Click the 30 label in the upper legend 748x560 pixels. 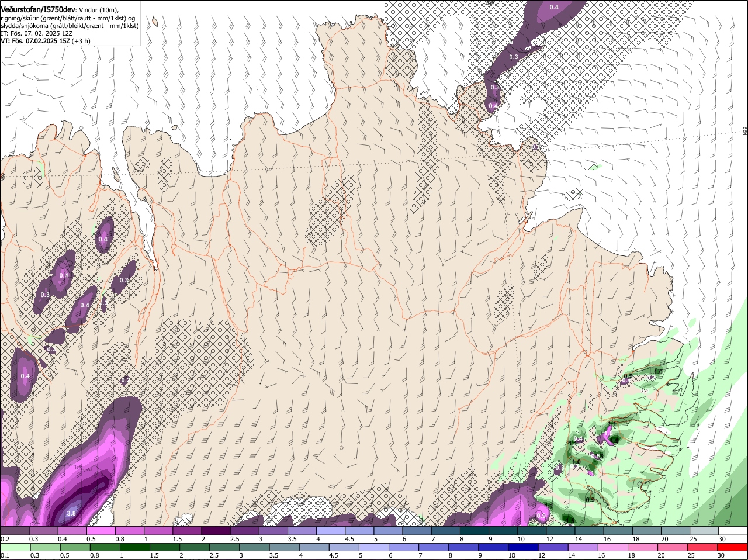tap(722, 539)
